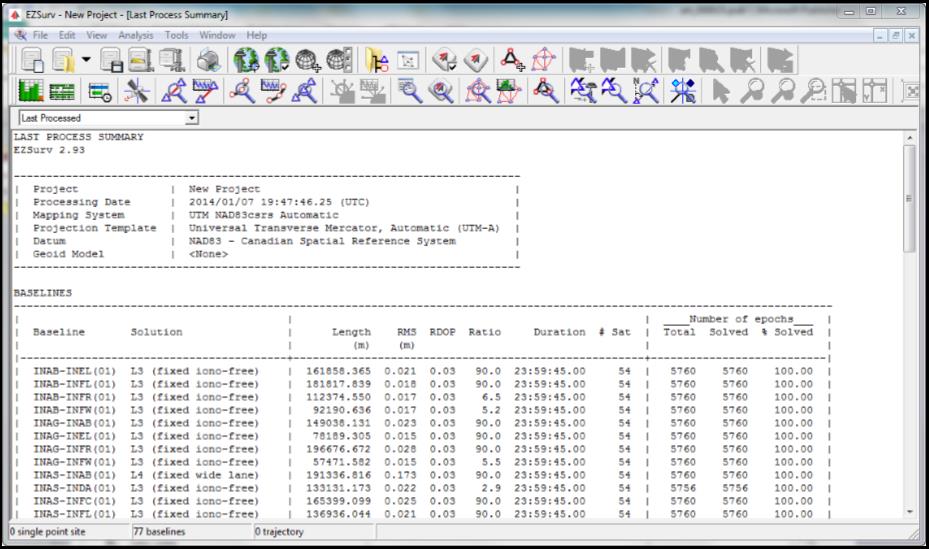This screenshot has width=929, height=549.
Task: Click the compass with checkmark icon
Action: [x=444, y=60]
